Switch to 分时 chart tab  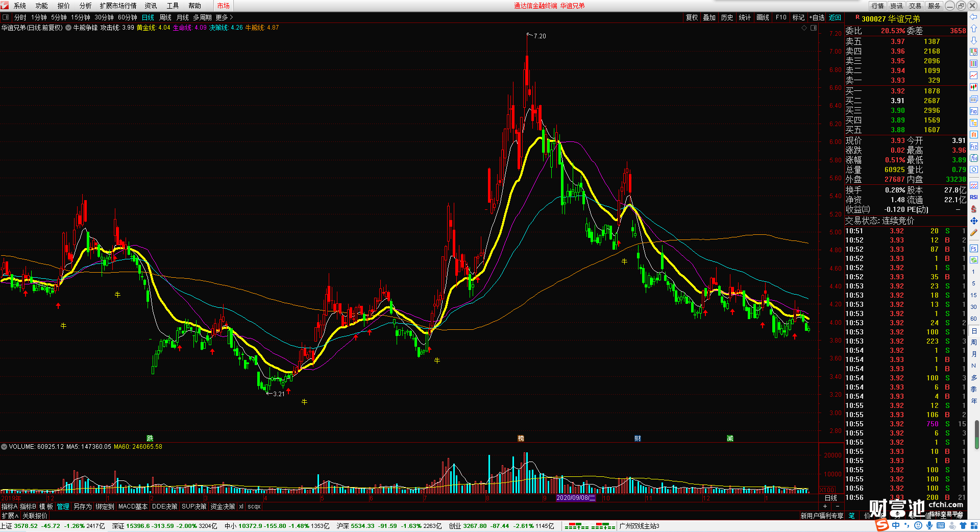pos(20,17)
